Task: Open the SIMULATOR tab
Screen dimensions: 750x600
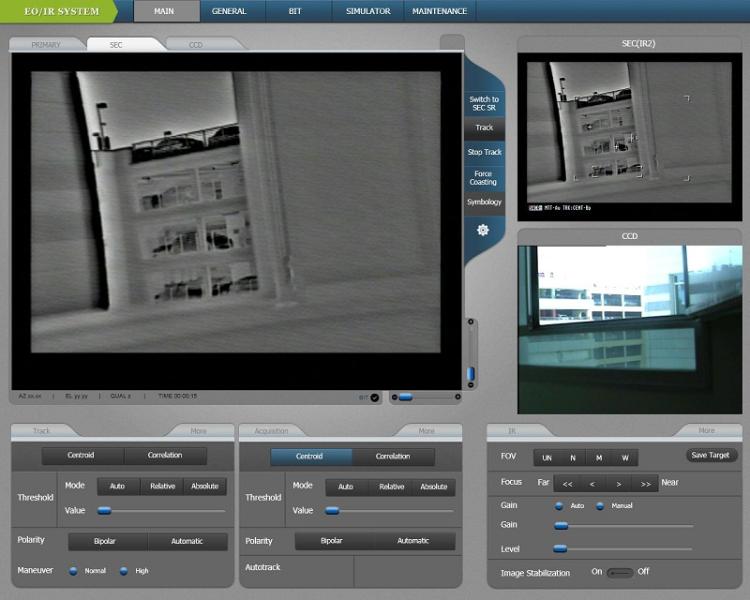Action: point(368,11)
